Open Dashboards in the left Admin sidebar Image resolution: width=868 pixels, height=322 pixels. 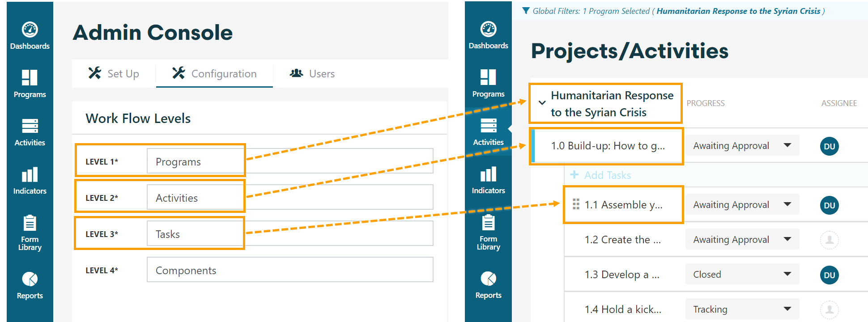click(30, 36)
